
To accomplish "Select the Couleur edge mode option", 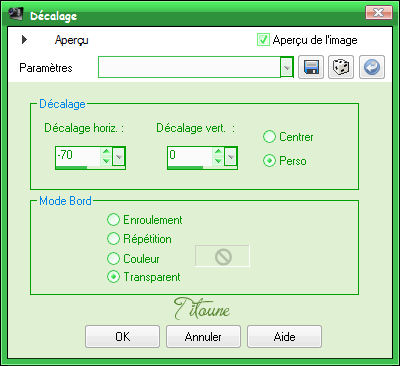I will 113,258.
